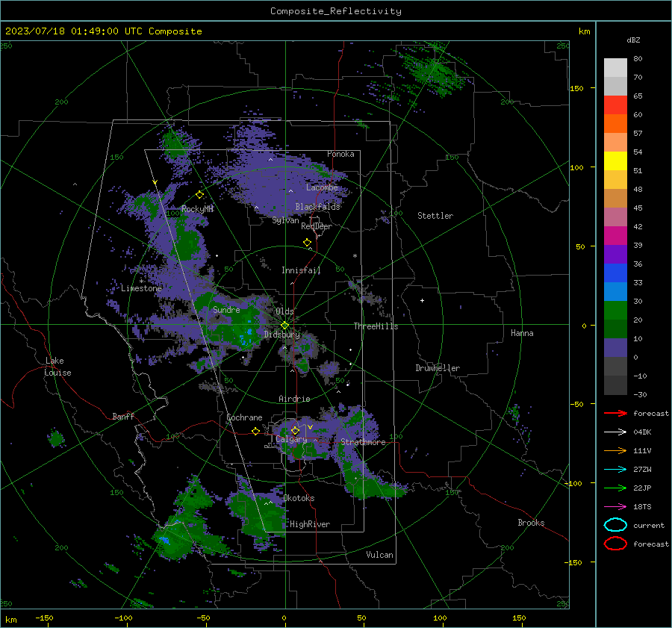672x628 pixels.
Task: Click the yellow diamond marker below Cochrane
Action: [256, 431]
